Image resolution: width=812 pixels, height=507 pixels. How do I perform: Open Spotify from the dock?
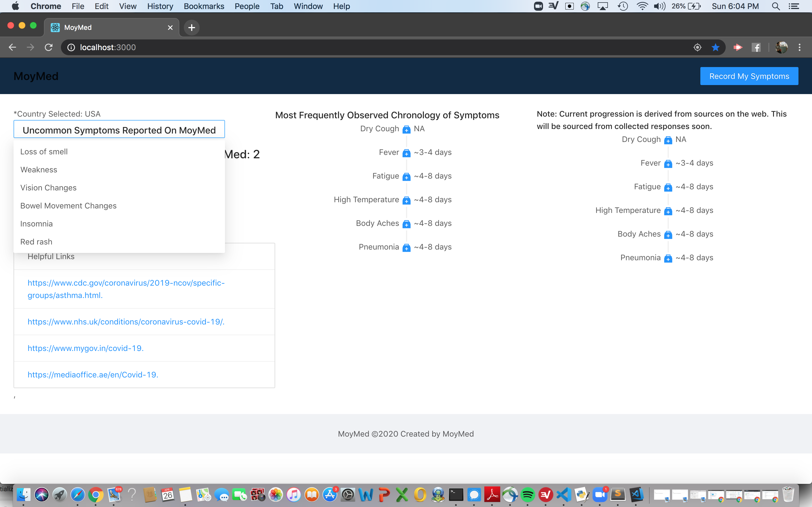click(528, 495)
